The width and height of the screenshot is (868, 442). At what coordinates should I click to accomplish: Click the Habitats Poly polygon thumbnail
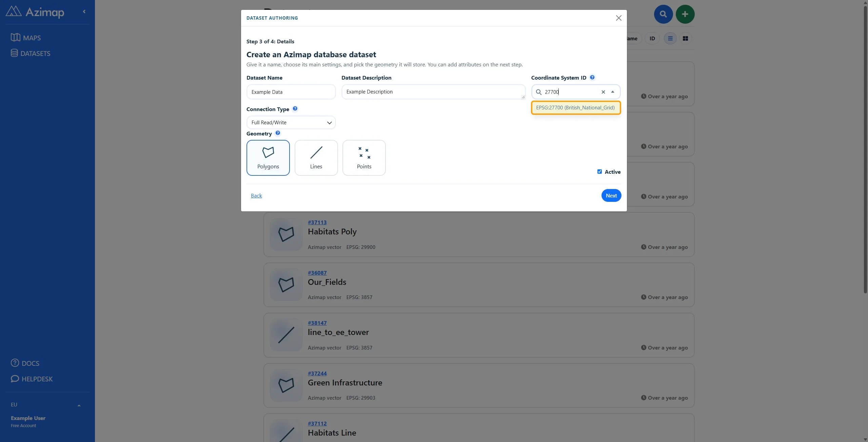286,234
